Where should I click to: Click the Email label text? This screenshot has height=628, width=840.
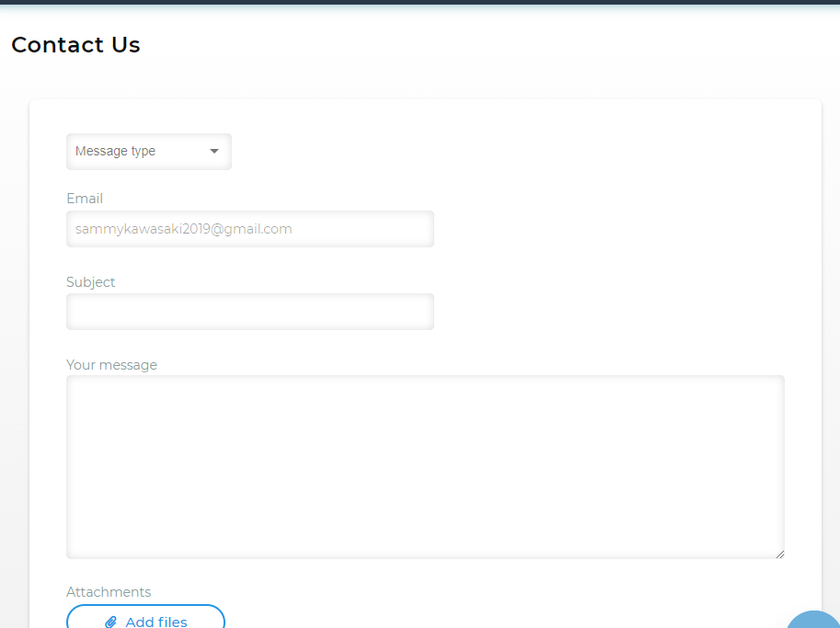point(85,199)
